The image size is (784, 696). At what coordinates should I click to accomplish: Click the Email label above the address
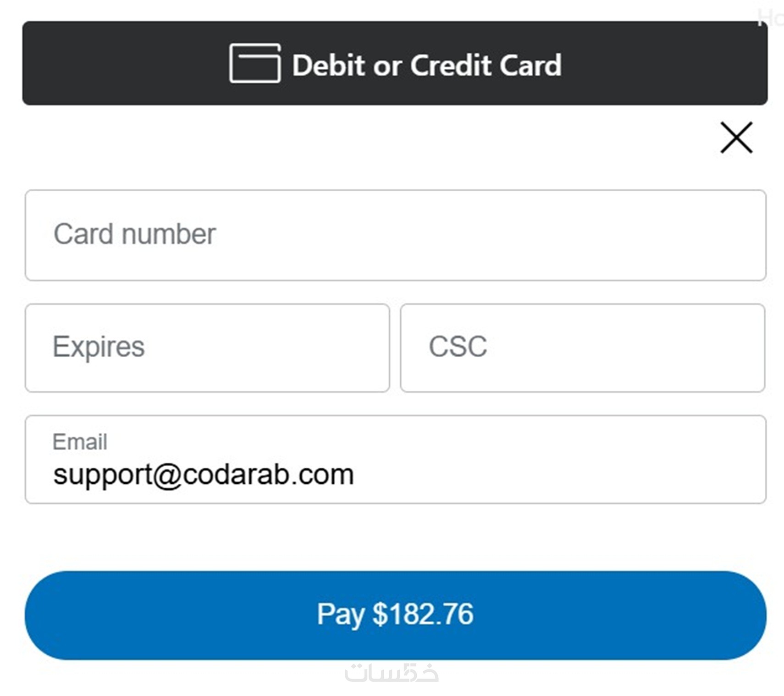80,442
